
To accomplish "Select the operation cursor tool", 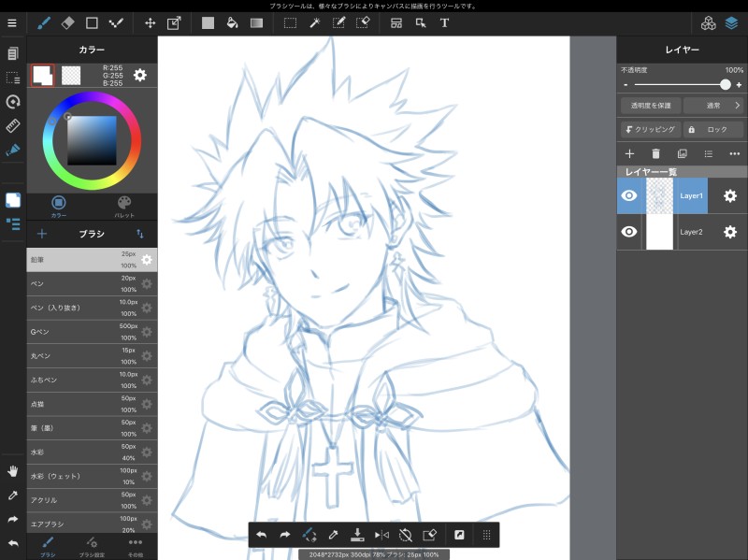I will point(420,22).
